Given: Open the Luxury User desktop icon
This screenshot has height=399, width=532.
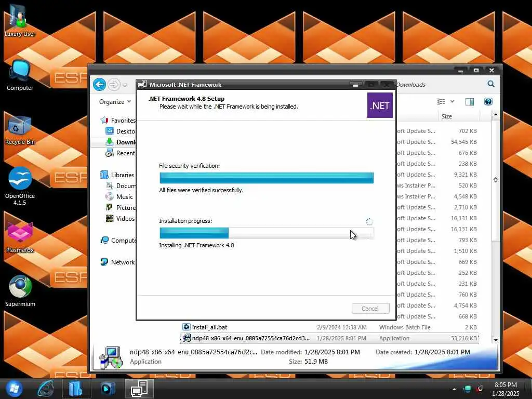Looking at the screenshot, I should click(20, 20).
